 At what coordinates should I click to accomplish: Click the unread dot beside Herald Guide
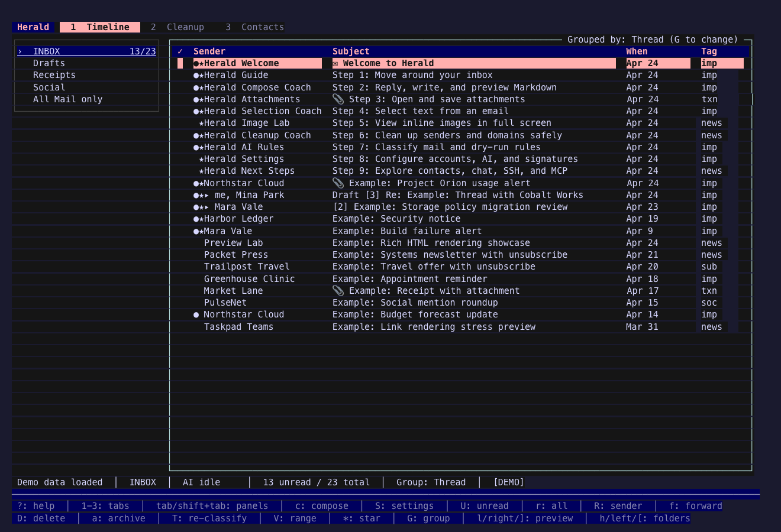(196, 75)
